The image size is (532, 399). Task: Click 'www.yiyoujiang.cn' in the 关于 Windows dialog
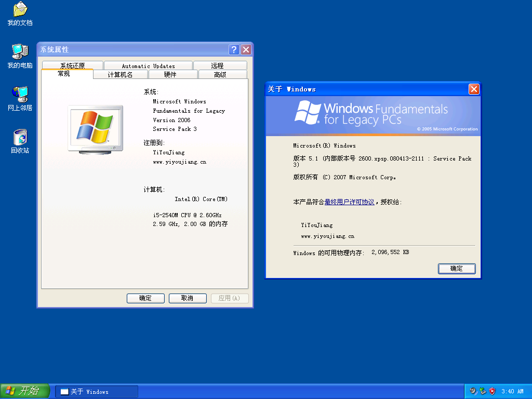(327, 236)
